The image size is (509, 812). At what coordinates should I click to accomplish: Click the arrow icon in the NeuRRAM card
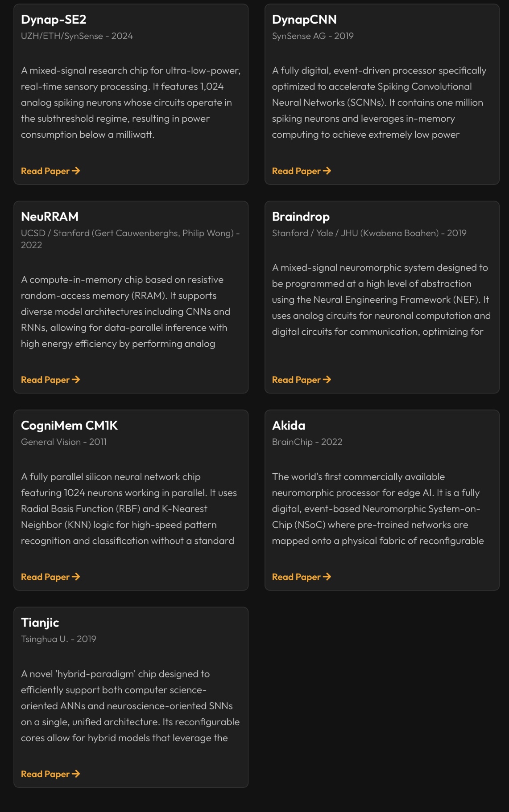point(76,379)
